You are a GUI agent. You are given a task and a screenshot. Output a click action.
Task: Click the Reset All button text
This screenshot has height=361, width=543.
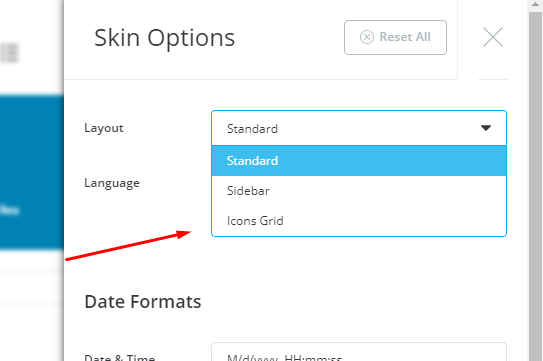click(405, 37)
